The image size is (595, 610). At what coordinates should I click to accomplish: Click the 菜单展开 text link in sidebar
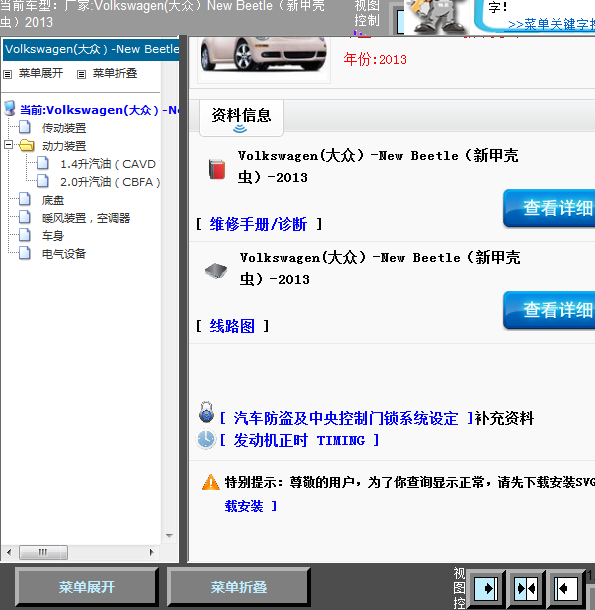41,73
